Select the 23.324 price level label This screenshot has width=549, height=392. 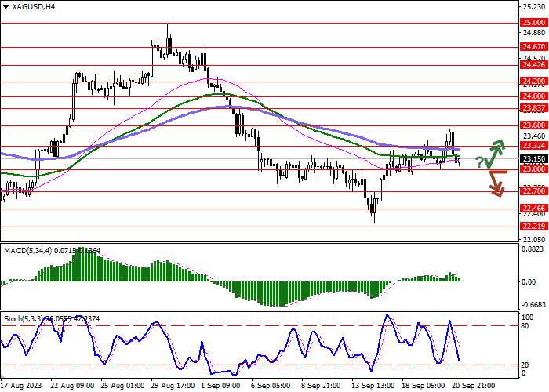pos(534,146)
